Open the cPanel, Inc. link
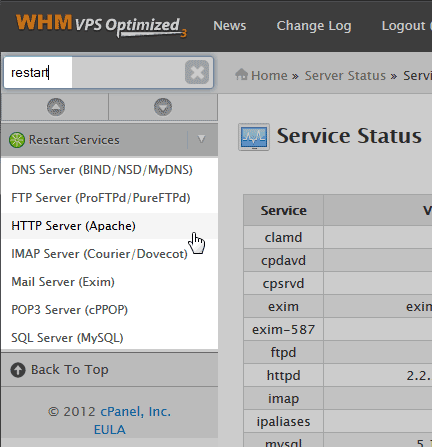 (x=136, y=412)
